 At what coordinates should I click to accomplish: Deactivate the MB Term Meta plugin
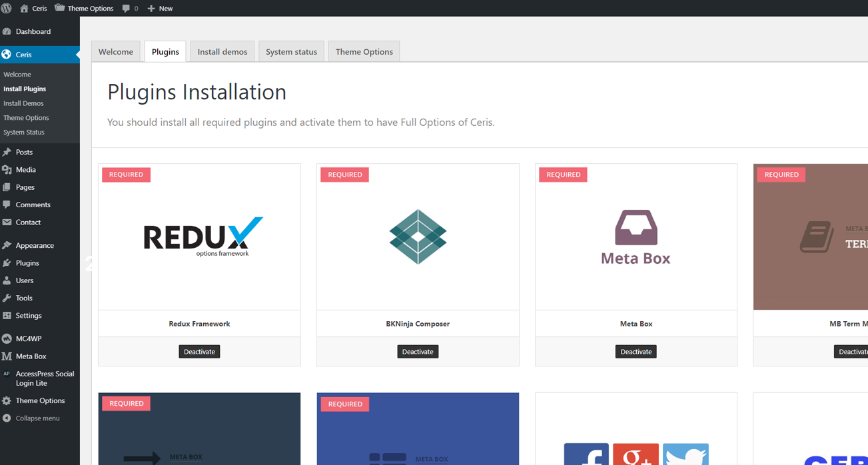(x=851, y=352)
